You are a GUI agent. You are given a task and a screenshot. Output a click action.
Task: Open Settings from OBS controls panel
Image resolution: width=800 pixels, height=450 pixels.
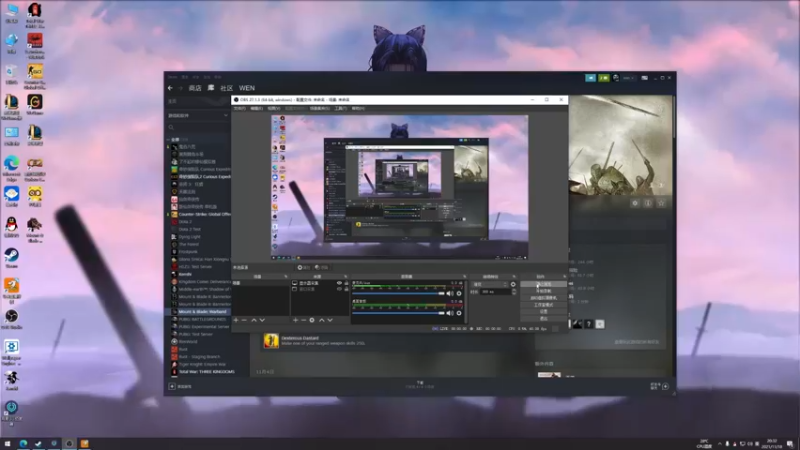543,311
